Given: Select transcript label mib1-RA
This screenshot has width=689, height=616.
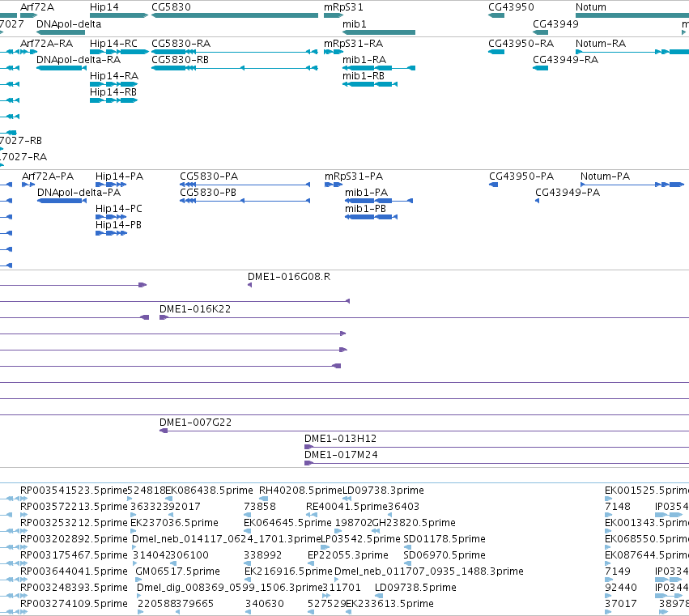Looking at the screenshot, I should [364, 59].
